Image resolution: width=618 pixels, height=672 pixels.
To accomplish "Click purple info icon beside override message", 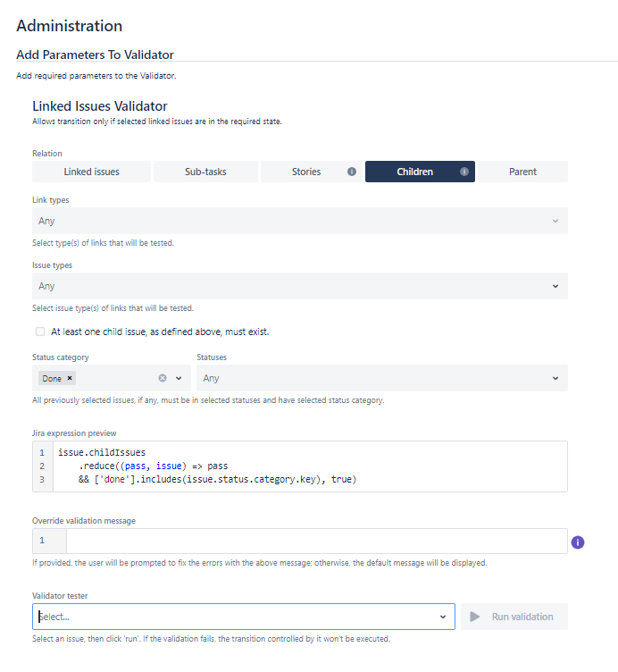I will coord(577,542).
